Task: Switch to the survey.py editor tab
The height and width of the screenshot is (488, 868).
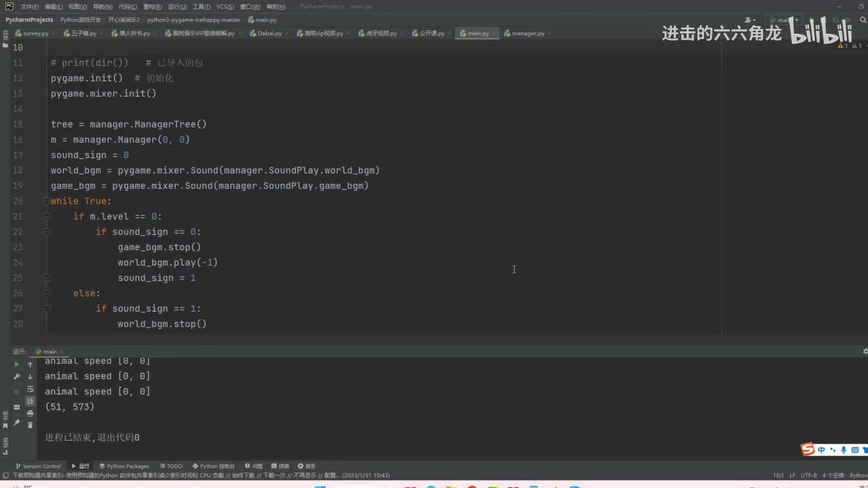Action: (x=35, y=33)
